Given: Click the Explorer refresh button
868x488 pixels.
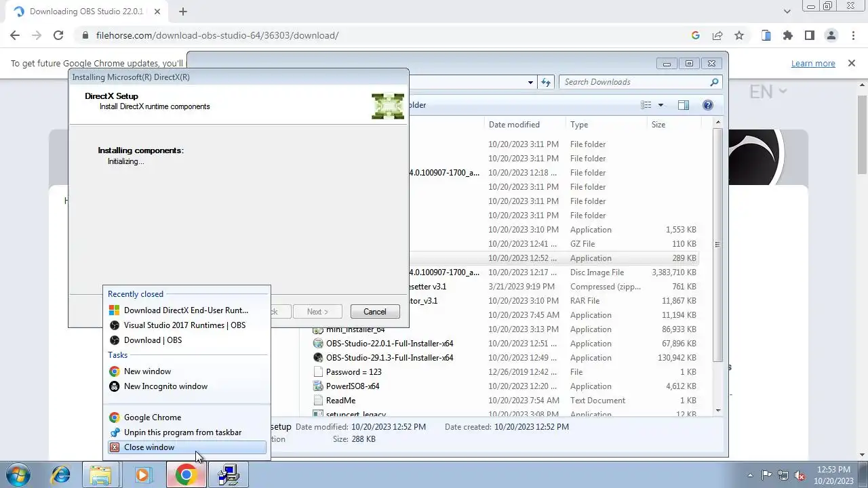Looking at the screenshot, I should click(546, 82).
